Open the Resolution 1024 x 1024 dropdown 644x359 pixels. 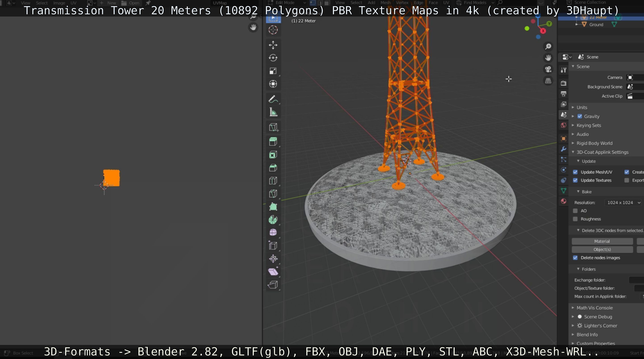pos(623,203)
